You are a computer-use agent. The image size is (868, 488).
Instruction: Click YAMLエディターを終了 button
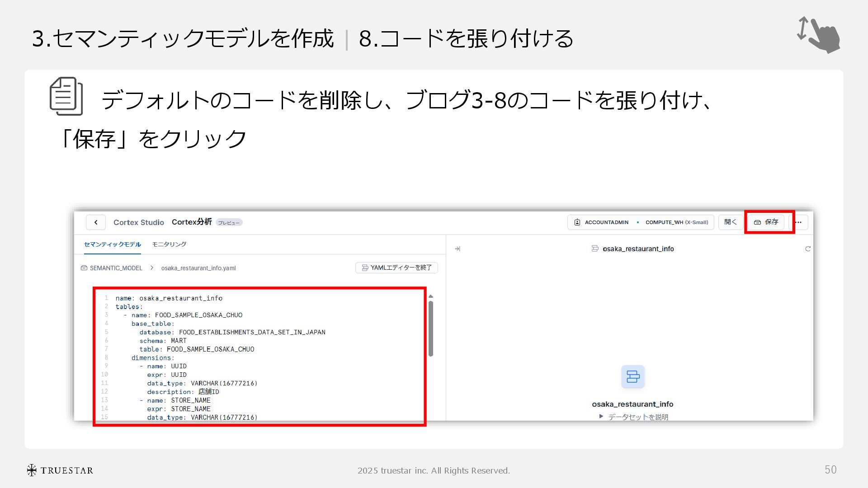point(396,268)
